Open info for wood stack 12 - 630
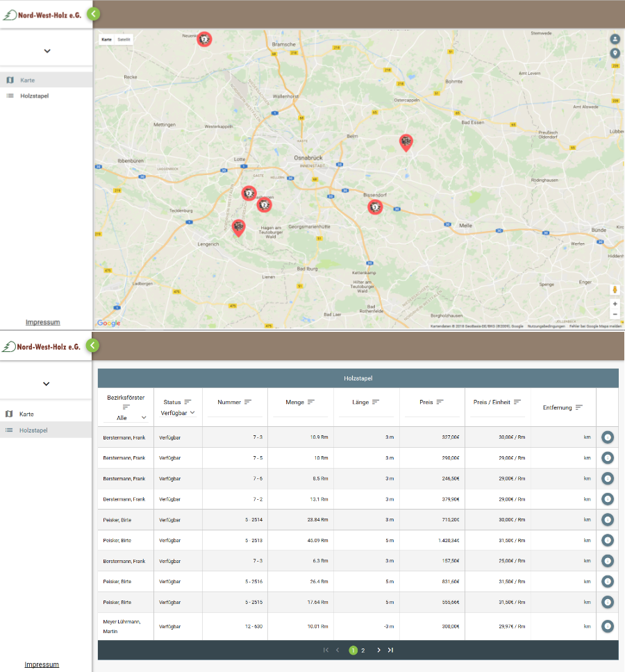The image size is (625, 672). [608, 627]
